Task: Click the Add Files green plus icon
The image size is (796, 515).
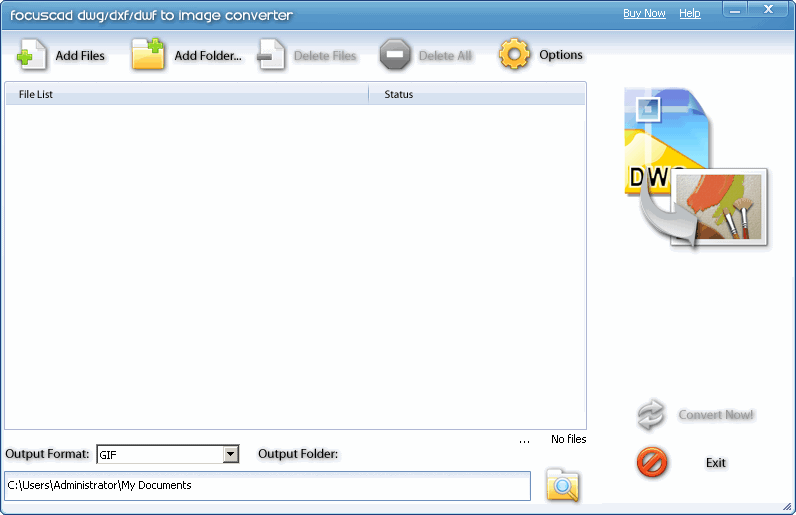Action: (32, 55)
